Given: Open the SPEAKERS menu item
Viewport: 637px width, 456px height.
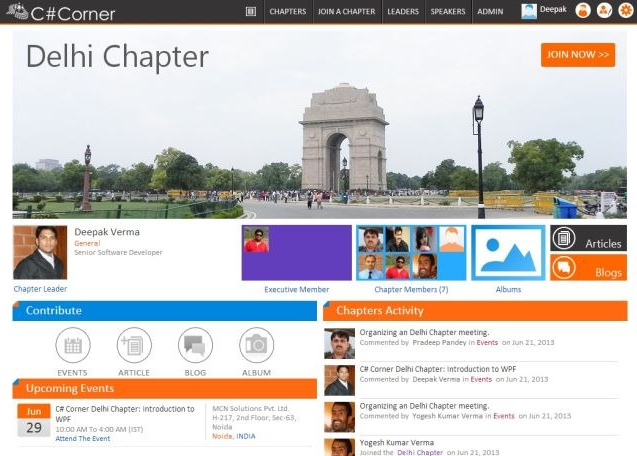Looking at the screenshot, I should pyautogui.click(x=448, y=12).
